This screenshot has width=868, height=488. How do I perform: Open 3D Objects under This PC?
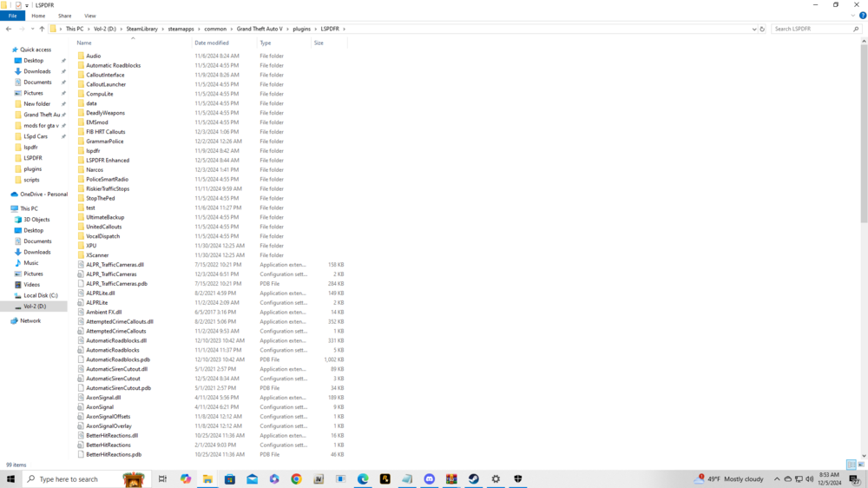[36, 220]
